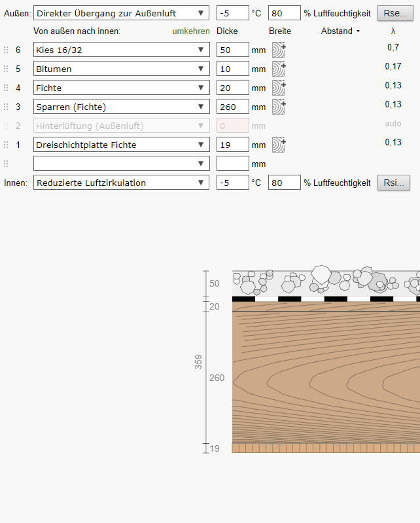This screenshot has height=523, width=420.
Task: Click the lambda value 0,17 for Bitumen
Action: (x=393, y=66)
